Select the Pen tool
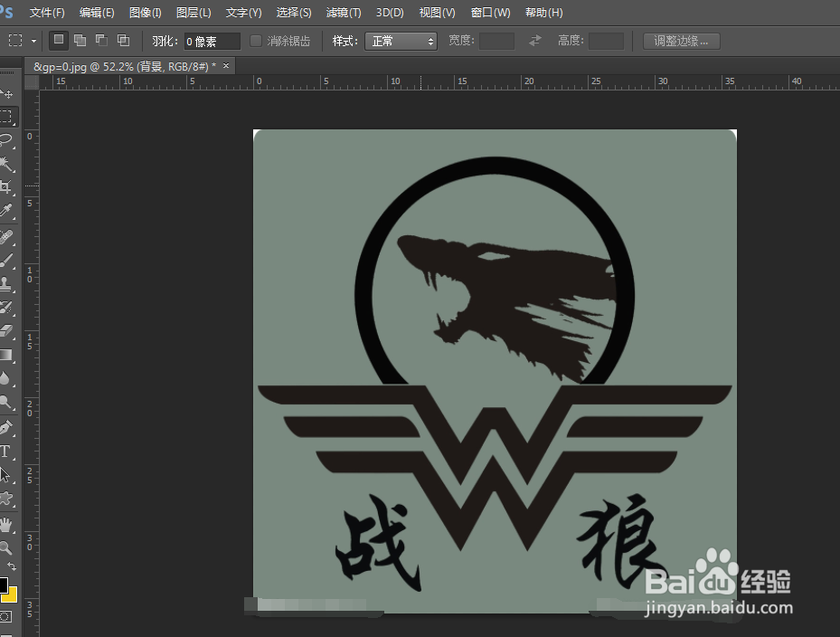The image size is (840, 637). coord(7,428)
